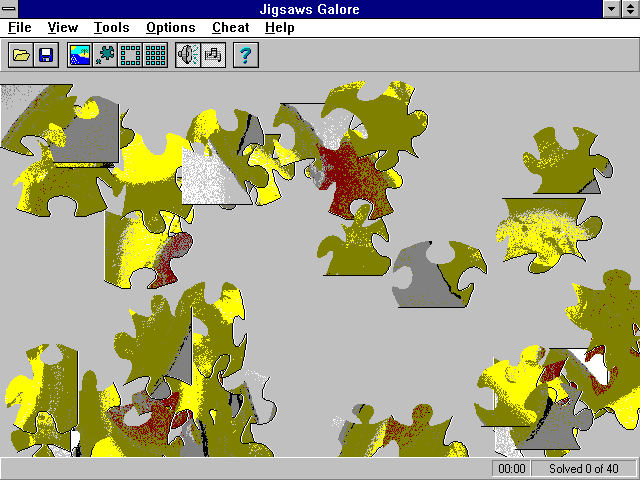Pick the speckled yellow piece on the right
640x480 pixels.
point(545,233)
